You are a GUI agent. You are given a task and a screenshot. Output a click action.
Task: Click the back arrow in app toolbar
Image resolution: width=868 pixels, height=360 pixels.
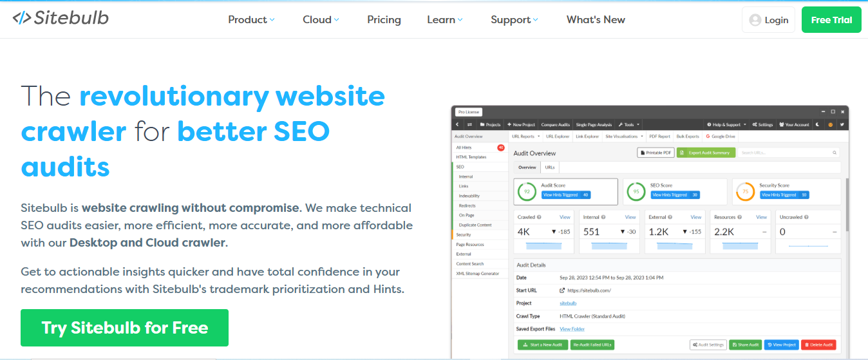(x=457, y=124)
